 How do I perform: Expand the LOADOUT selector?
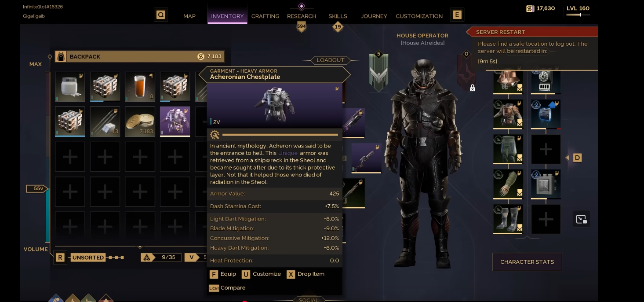click(331, 60)
